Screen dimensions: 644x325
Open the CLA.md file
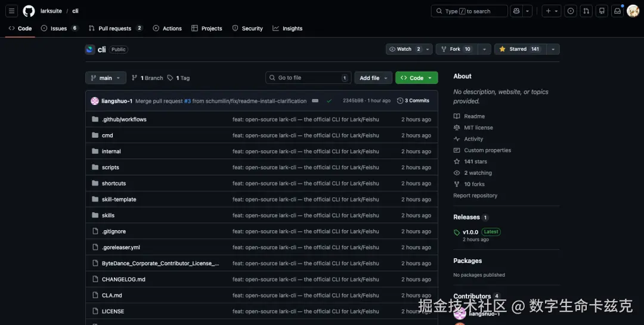112,295
